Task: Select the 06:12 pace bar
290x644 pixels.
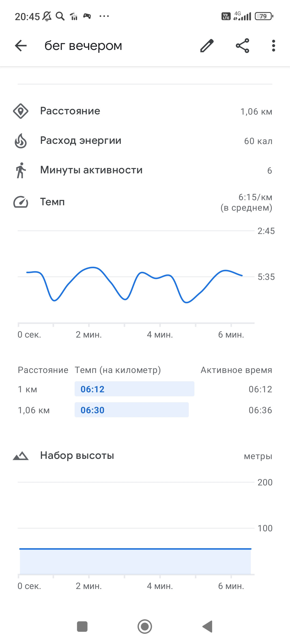Action: coord(134,389)
